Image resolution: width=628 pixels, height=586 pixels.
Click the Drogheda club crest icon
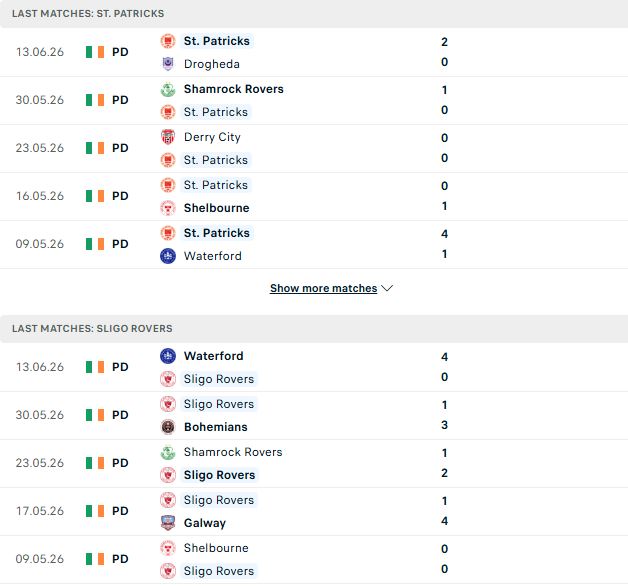pyautogui.click(x=168, y=64)
